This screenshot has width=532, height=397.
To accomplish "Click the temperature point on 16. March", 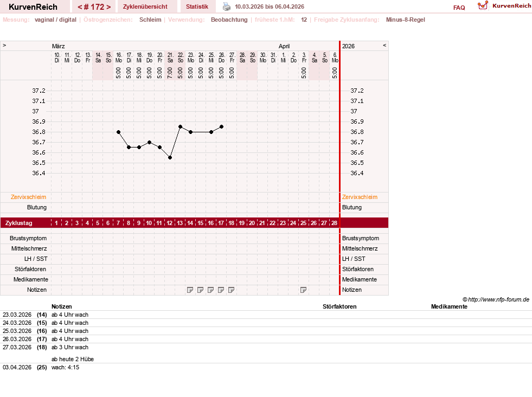I will 118,132.
